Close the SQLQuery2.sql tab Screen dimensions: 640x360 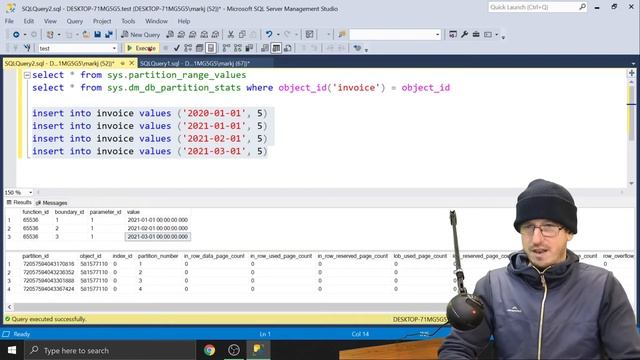(131, 63)
